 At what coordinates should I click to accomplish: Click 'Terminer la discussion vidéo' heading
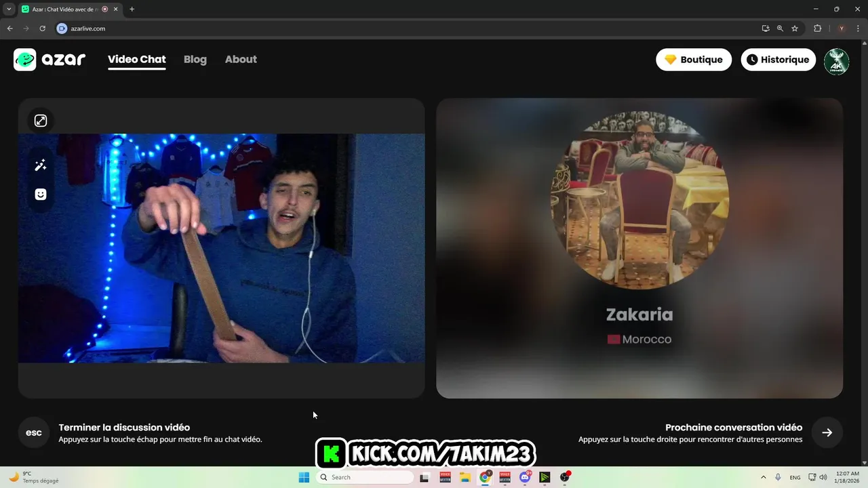coord(124,428)
